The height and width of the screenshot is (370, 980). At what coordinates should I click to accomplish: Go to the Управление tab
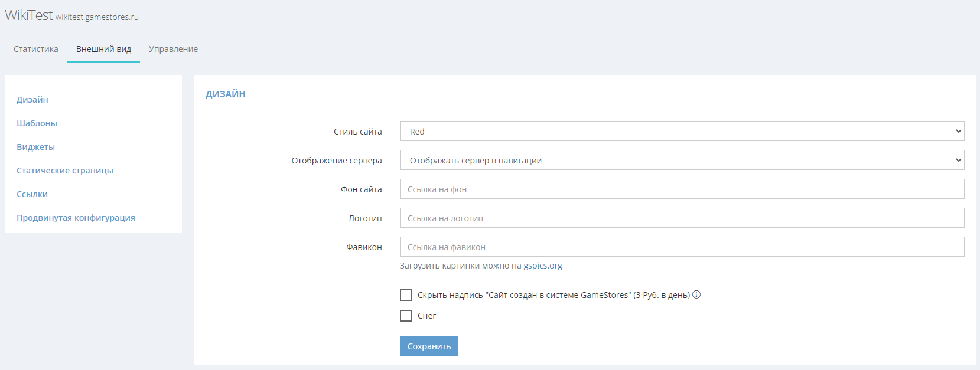point(173,49)
